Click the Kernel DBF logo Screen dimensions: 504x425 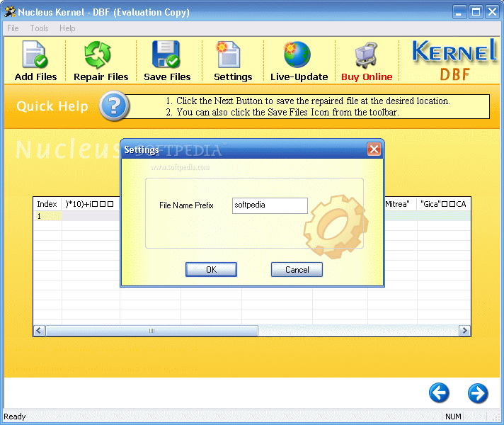pyautogui.click(x=454, y=60)
